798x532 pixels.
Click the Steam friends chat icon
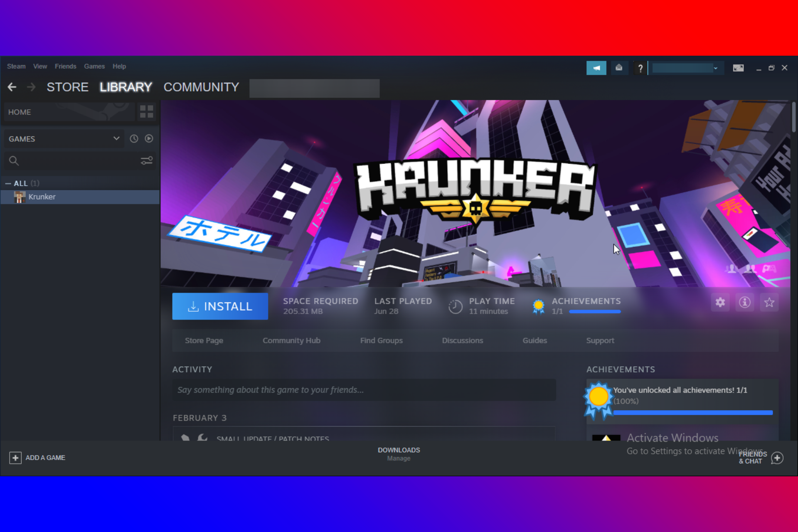click(x=778, y=458)
